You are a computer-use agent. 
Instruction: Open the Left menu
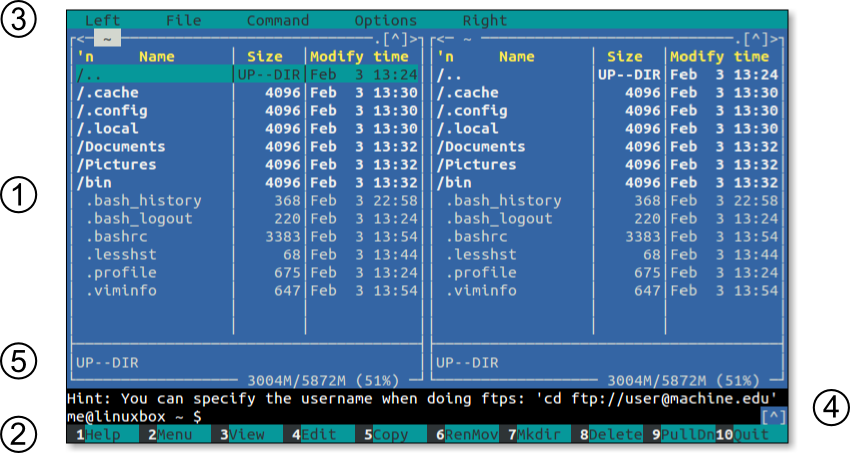coord(102,20)
